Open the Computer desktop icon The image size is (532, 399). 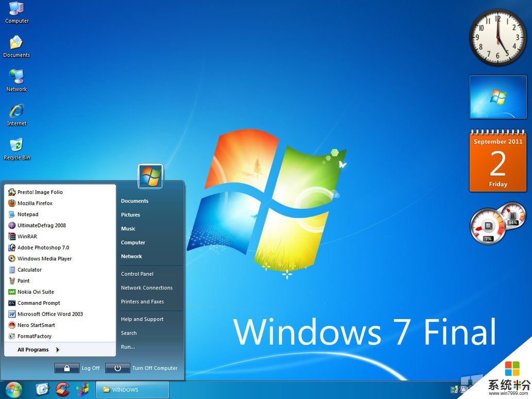(16, 12)
